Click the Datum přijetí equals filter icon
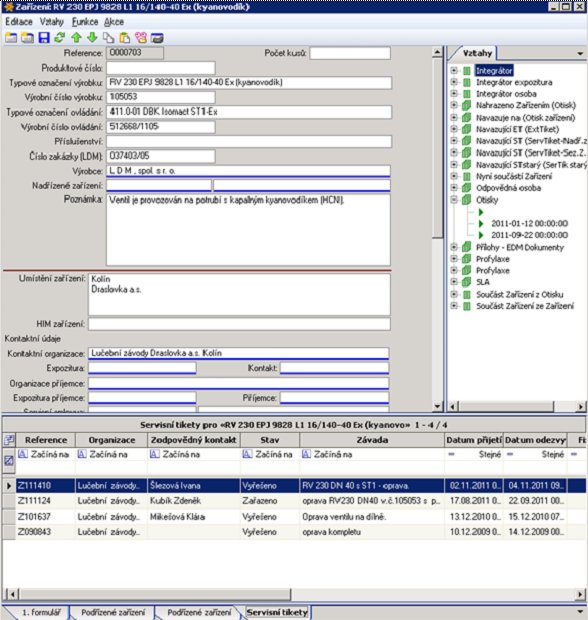The image size is (588, 620). click(x=451, y=454)
